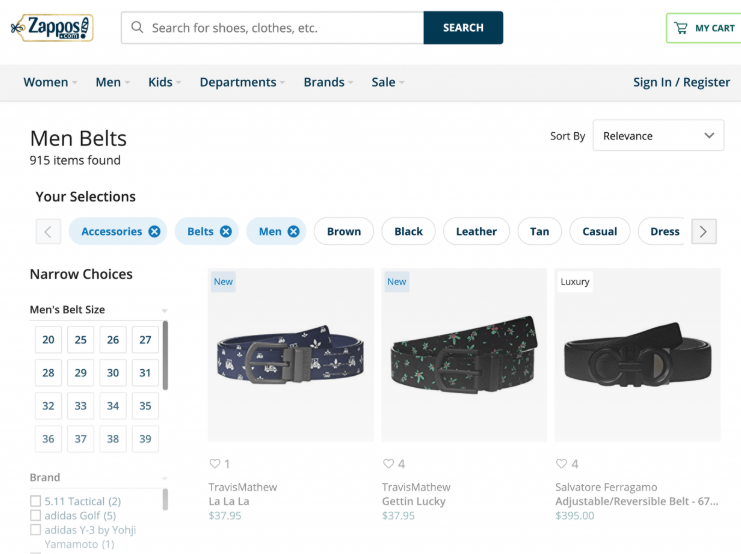
Task: Check the adidas Golf brand checkbox
Action: [x=35, y=515]
